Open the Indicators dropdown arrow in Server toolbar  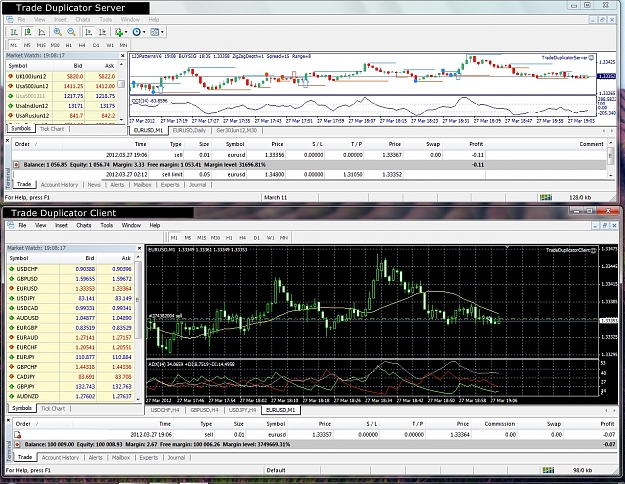pyautogui.click(x=126, y=32)
